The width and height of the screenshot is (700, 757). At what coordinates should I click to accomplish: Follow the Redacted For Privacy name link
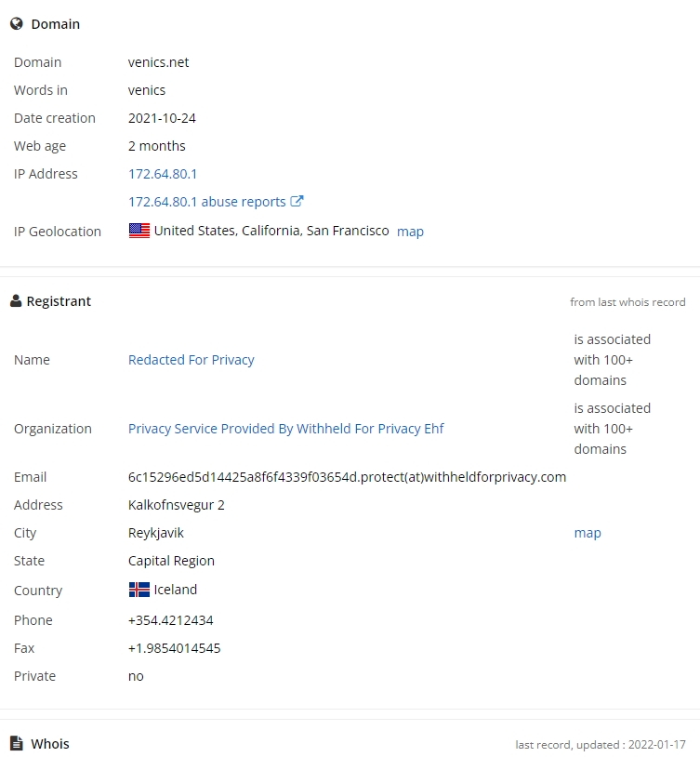click(x=191, y=360)
